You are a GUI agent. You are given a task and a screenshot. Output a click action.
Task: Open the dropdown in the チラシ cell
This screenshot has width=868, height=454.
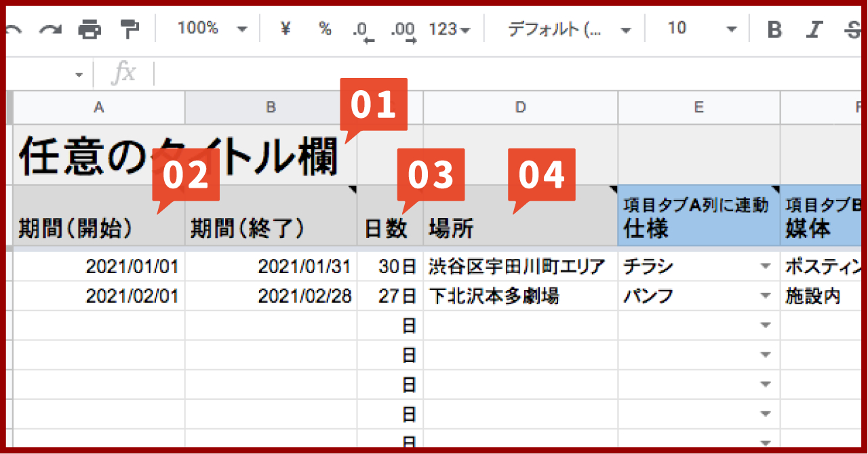[765, 266]
